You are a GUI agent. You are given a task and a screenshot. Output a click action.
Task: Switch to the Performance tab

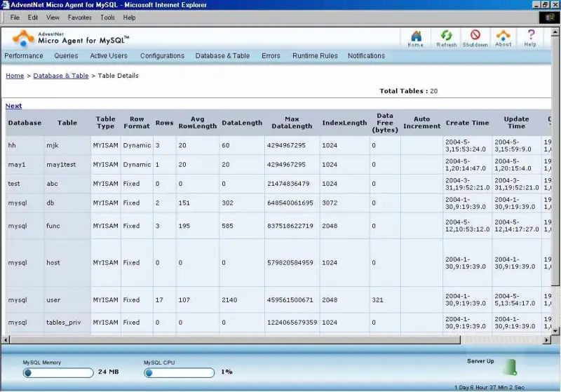[24, 56]
